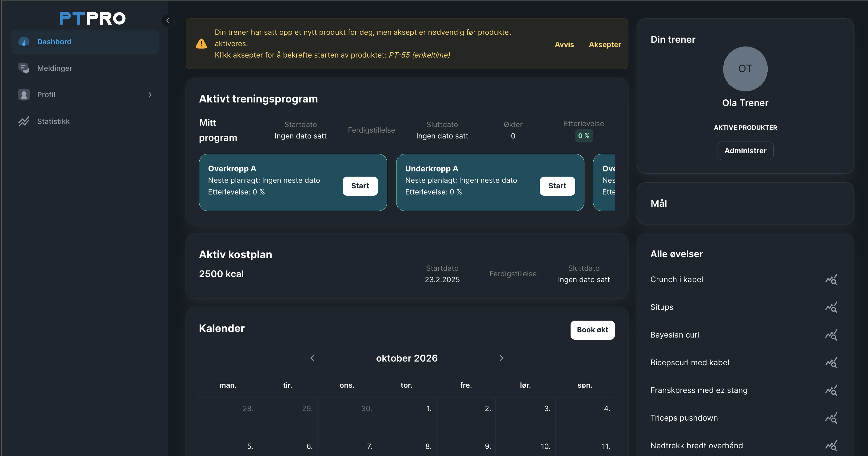
Task: Start the Underkropp A workout
Action: [557, 186]
